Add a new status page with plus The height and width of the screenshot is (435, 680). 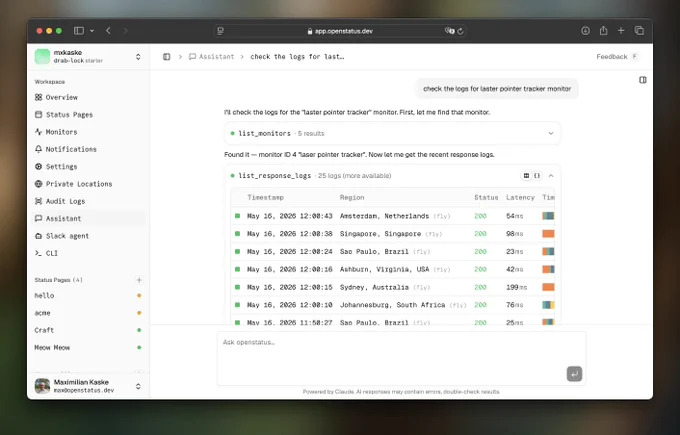[139, 280]
